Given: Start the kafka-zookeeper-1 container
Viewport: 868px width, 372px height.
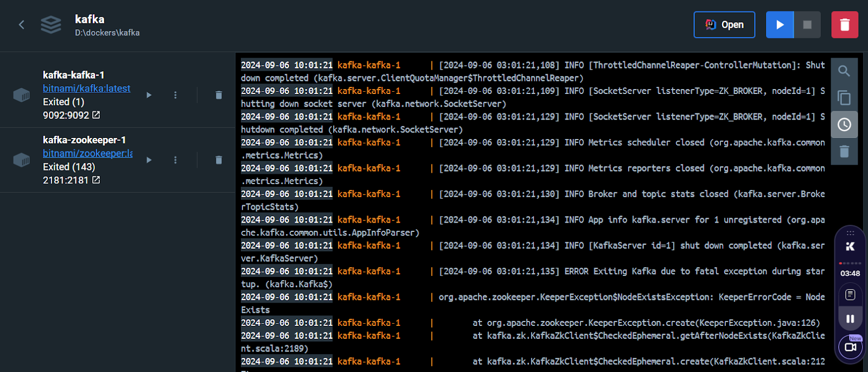Looking at the screenshot, I should 149,160.
